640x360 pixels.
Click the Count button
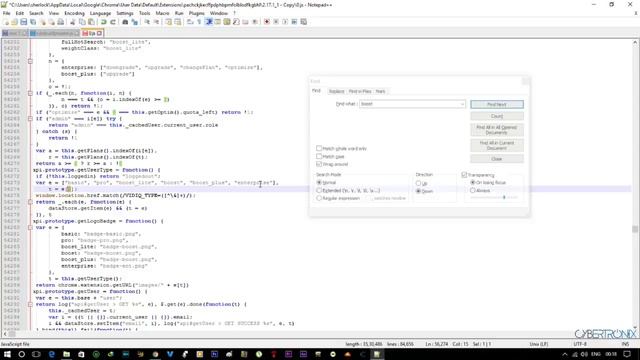coord(497,116)
